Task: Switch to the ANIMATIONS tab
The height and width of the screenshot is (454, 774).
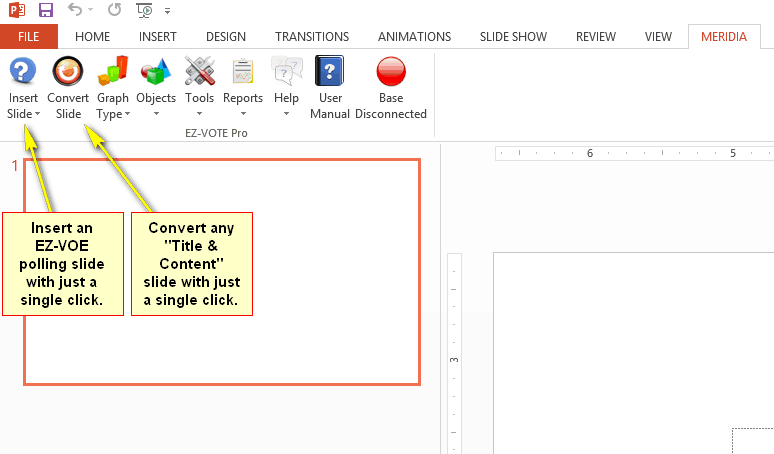Action: [414, 37]
